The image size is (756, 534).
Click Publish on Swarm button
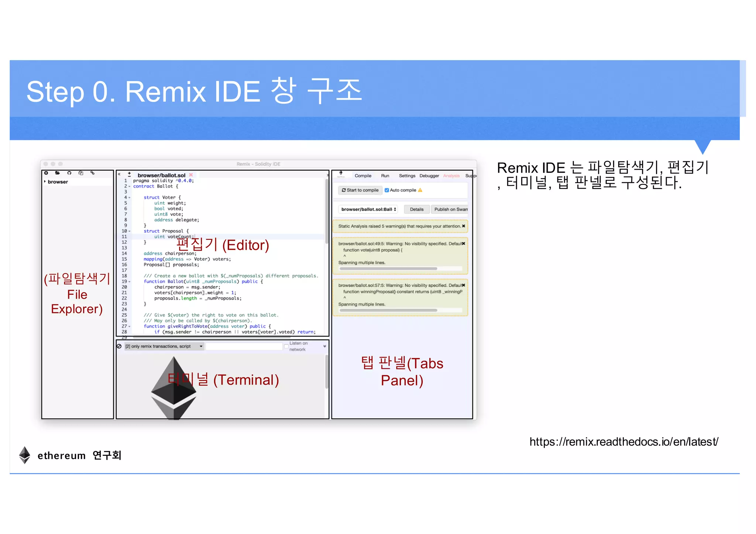coord(450,209)
